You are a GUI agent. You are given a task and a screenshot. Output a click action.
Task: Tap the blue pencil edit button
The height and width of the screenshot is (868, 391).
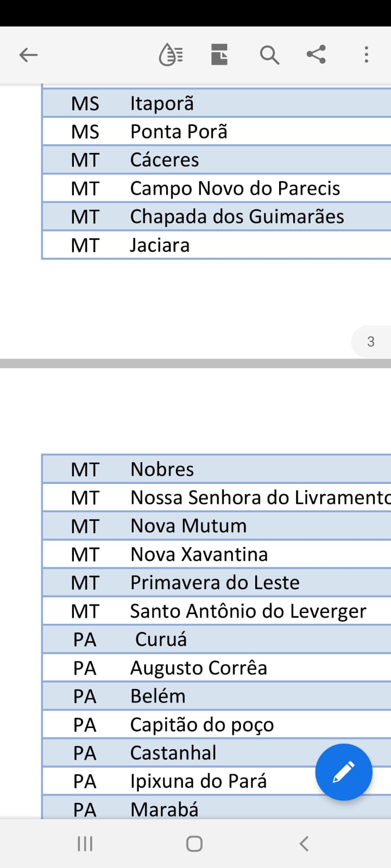[344, 772]
